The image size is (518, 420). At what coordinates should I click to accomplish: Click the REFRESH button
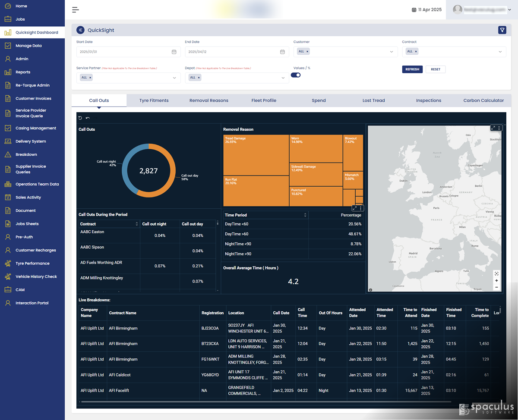point(412,69)
